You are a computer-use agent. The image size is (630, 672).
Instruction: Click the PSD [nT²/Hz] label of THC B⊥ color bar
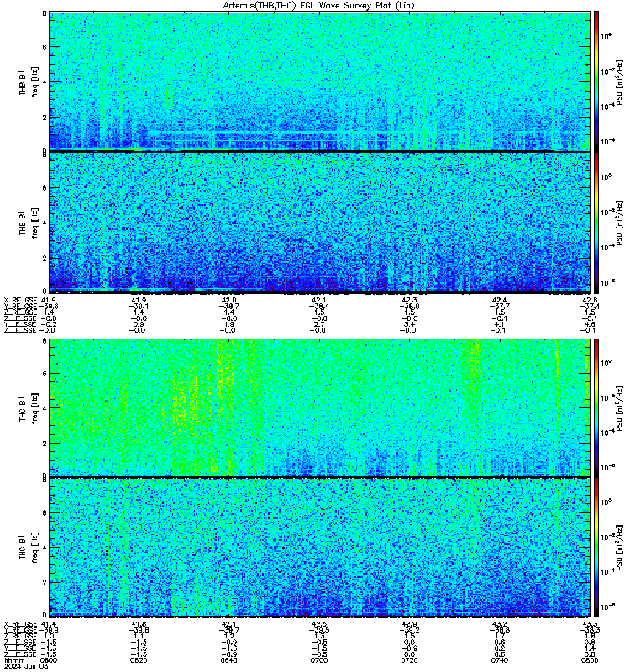pos(619,409)
